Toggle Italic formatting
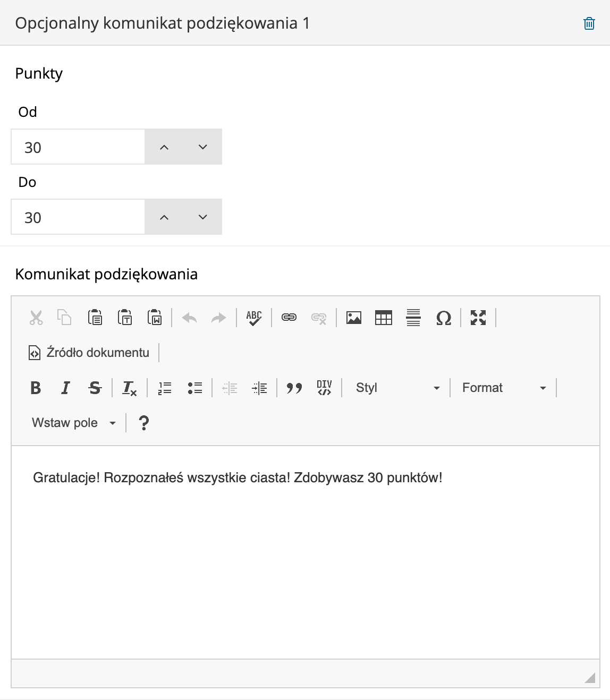 click(x=65, y=388)
